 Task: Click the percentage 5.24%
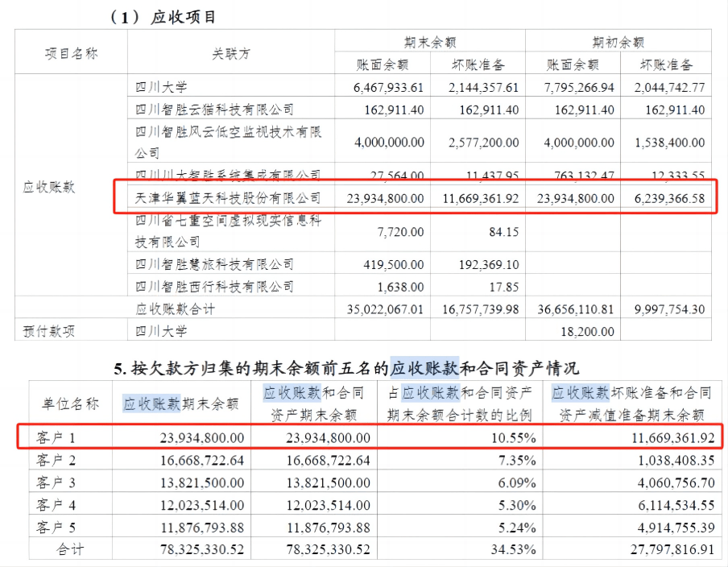pos(517,528)
